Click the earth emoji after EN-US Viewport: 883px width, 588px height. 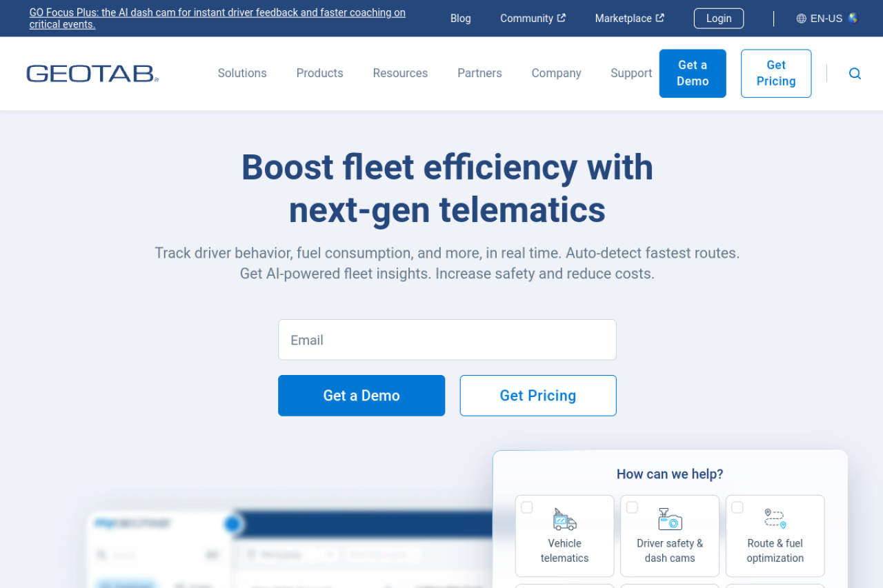[x=853, y=18]
